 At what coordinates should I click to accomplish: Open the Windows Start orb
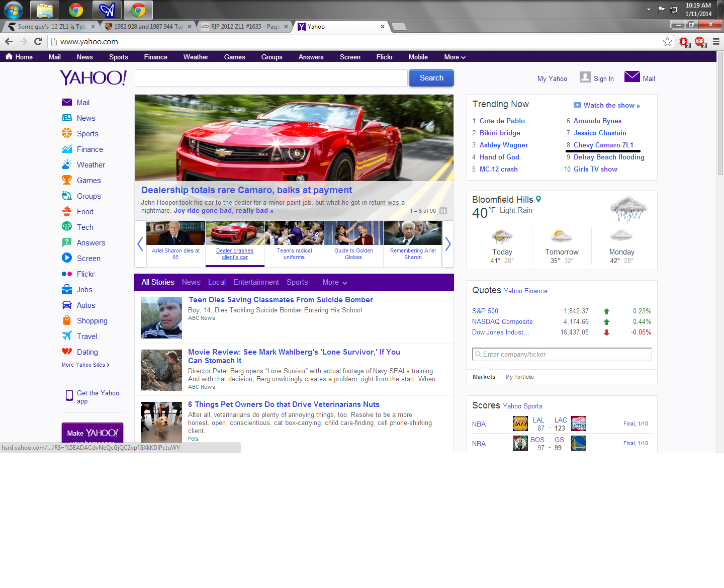(x=14, y=10)
